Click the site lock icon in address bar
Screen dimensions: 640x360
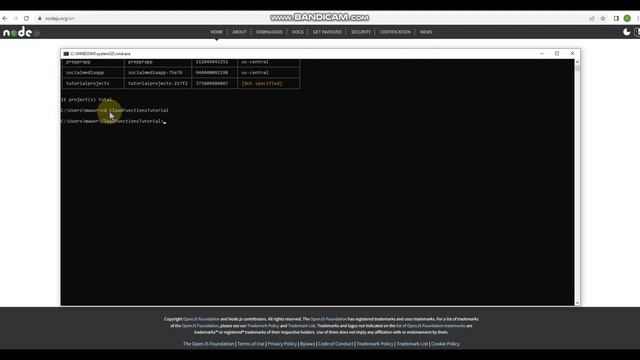[40, 18]
